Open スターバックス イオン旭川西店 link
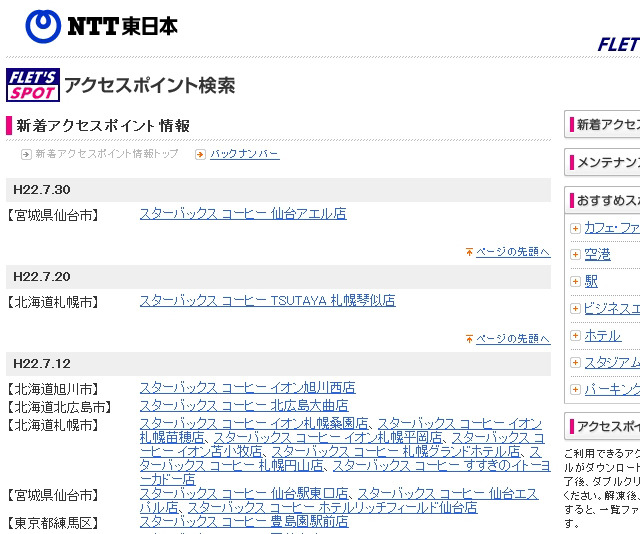Viewport: 640px width, 534px height. point(248,387)
